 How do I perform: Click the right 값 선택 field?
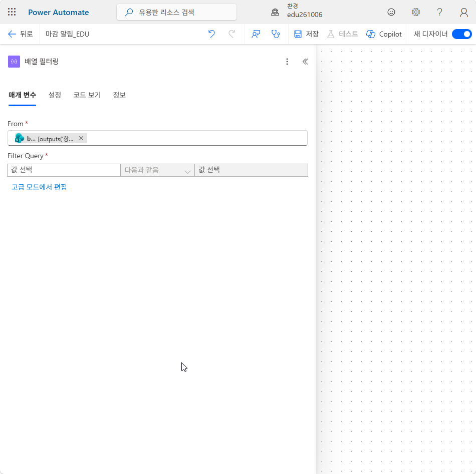tap(251, 170)
